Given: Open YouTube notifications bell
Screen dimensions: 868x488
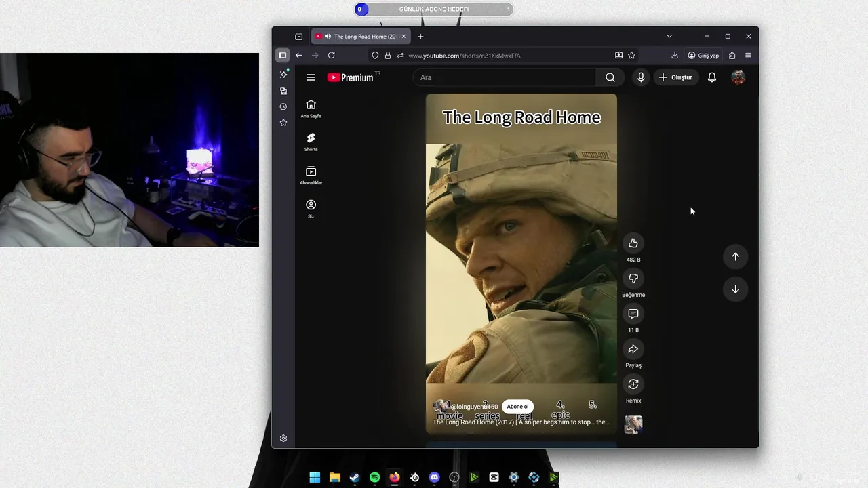Looking at the screenshot, I should pyautogui.click(x=711, y=77).
